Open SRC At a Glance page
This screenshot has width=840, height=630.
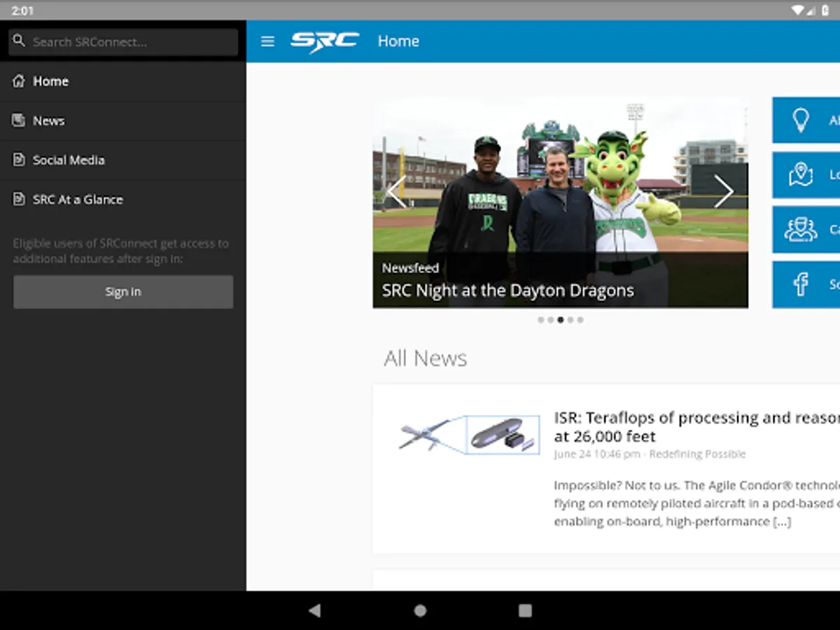point(123,199)
